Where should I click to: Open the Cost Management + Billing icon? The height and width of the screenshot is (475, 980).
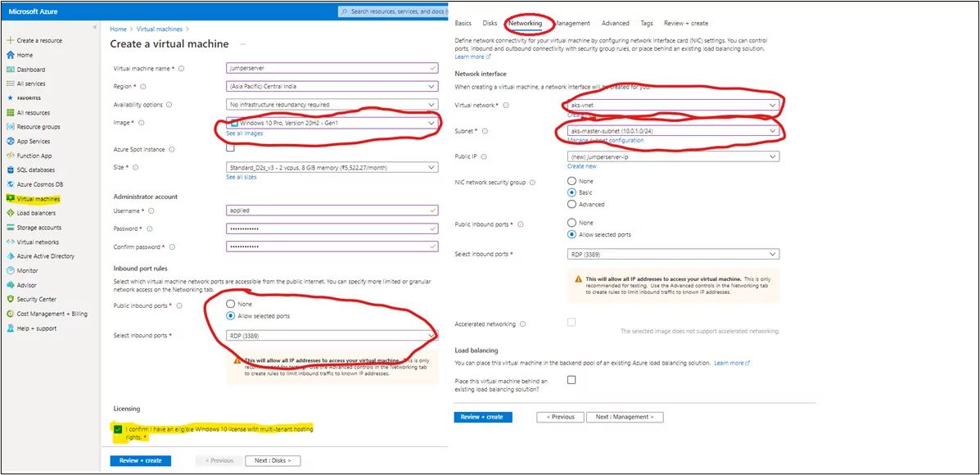click(10, 314)
